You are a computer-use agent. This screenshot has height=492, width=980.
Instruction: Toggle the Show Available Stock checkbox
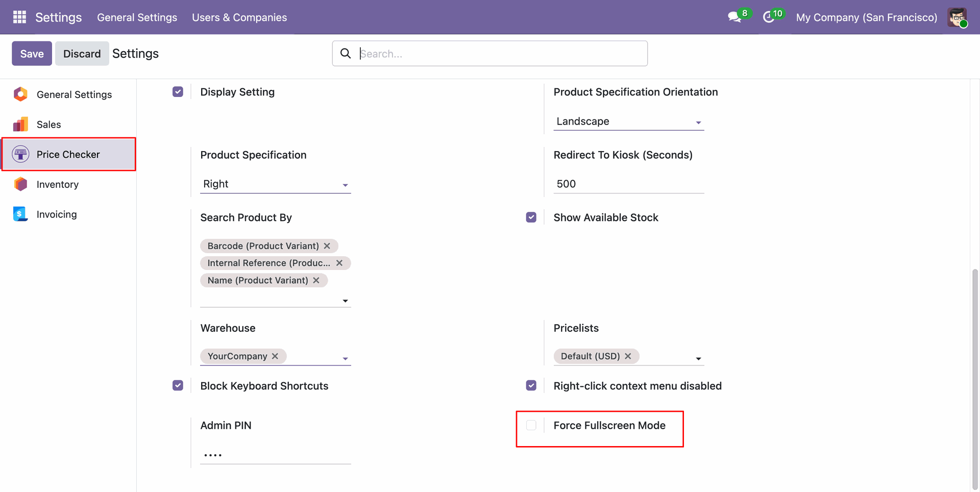pyautogui.click(x=531, y=217)
